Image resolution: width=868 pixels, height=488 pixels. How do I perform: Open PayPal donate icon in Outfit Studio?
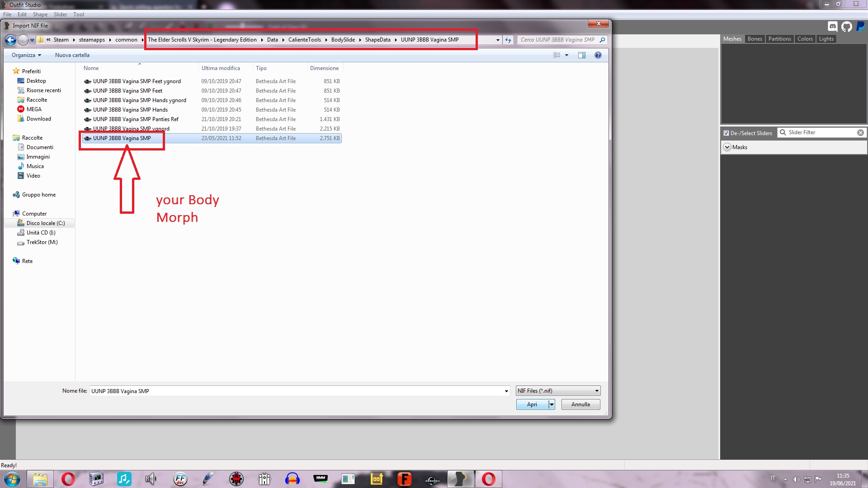point(861,27)
